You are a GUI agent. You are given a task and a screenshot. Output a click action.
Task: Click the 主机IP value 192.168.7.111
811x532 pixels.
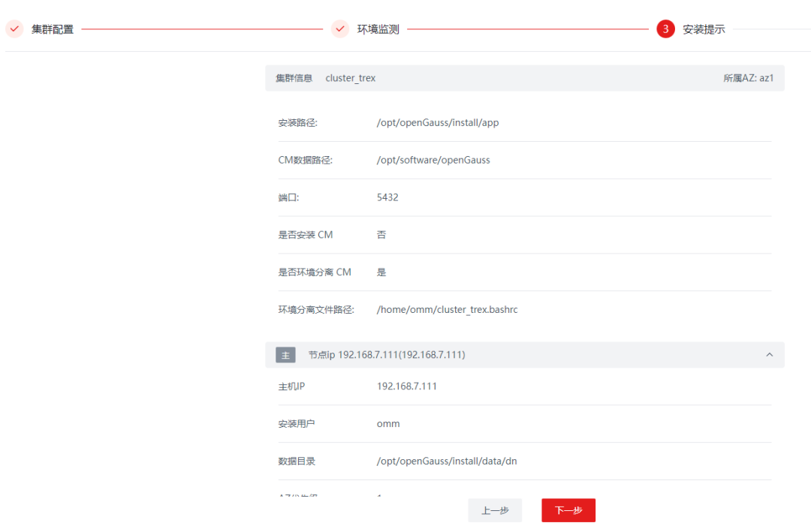tap(406, 386)
